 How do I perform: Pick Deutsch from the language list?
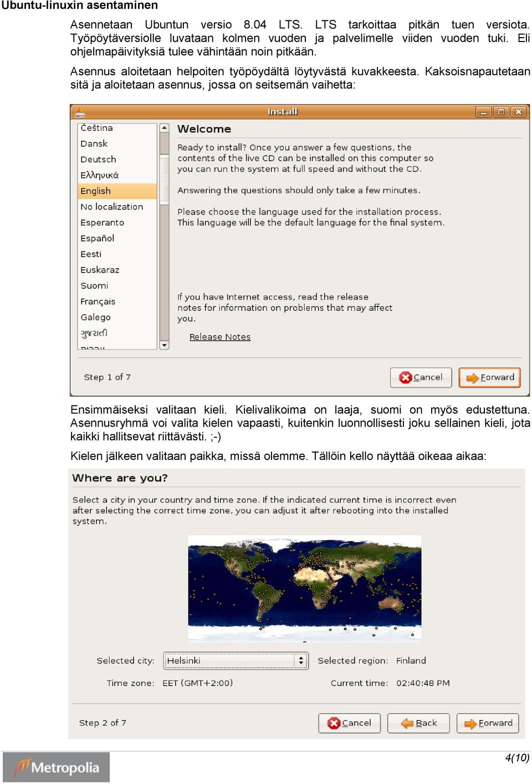(117, 160)
